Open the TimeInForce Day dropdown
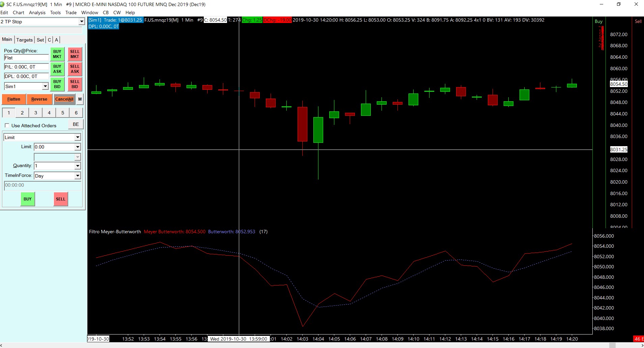Screen dimensions: 644x348 click(78, 176)
